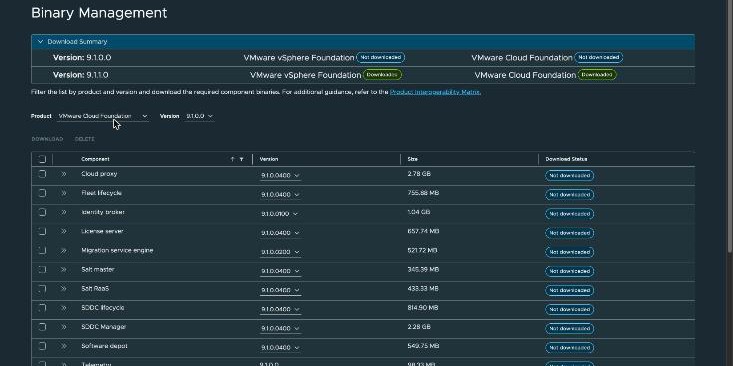
Task: Select the Salt RaaS row checkbox
Action: tap(42, 289)
